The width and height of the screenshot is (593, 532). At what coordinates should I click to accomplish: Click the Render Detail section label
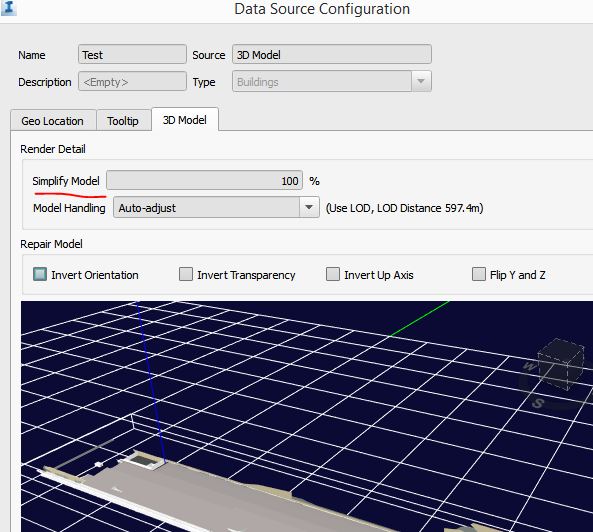coord(53,149)
